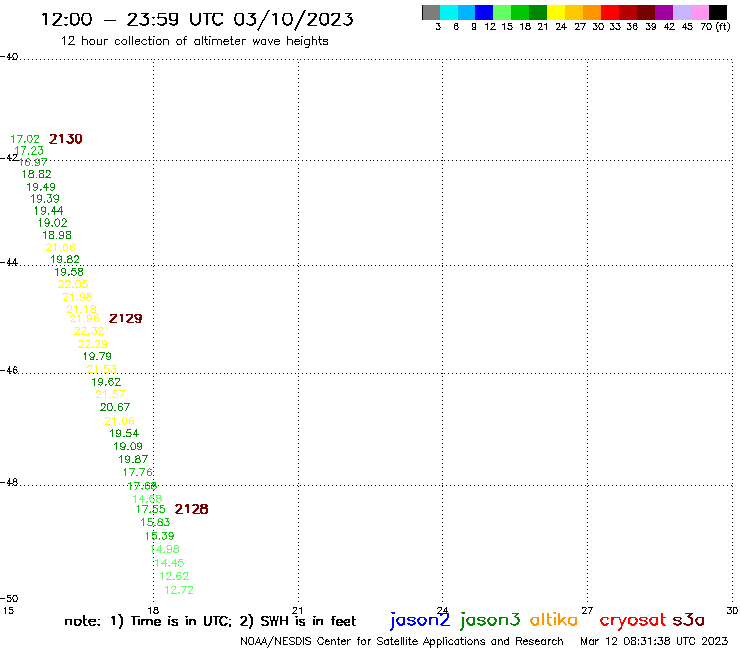Image resolution: width=740 pixels, height=650 pixels.
Task: Select the cryosat satellite legend label
Action: pos(633,620)
